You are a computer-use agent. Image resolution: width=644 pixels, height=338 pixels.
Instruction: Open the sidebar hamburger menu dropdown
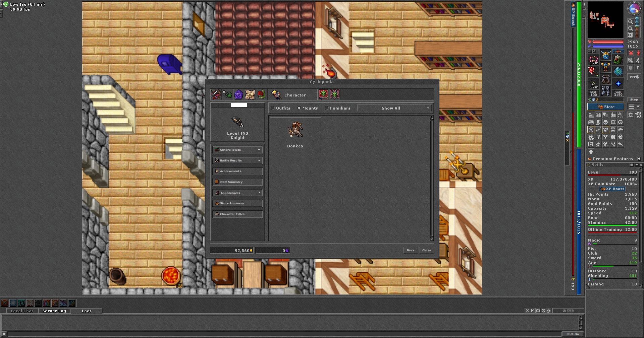point(634,107)
